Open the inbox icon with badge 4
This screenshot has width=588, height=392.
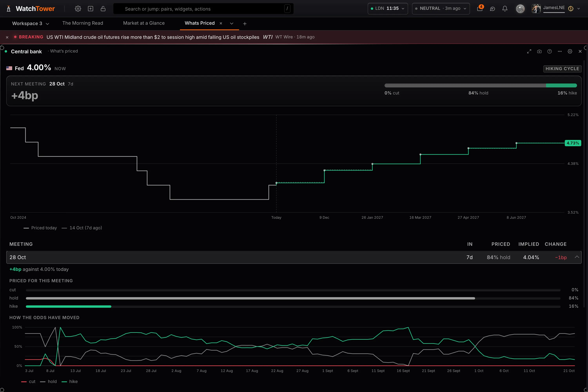(x=480, y=8)
